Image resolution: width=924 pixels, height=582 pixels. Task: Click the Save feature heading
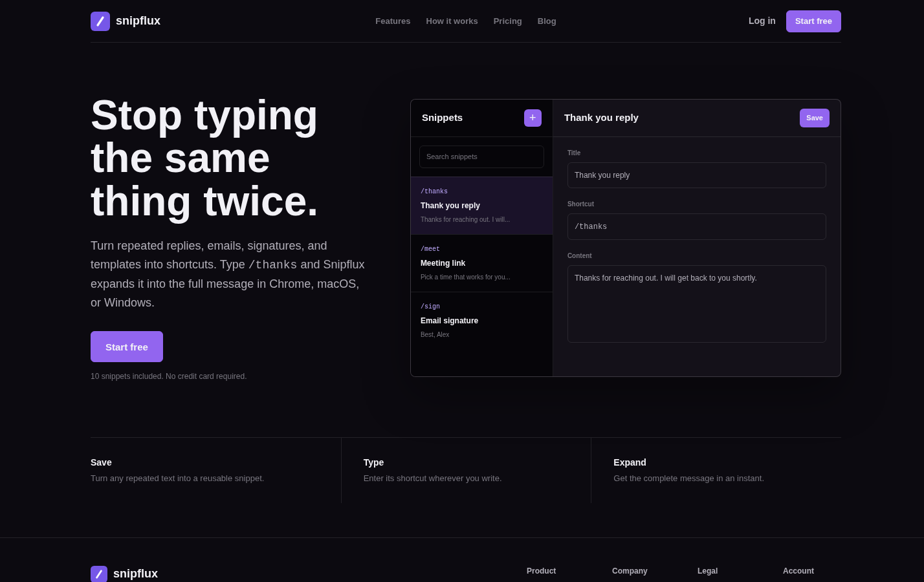point(101,462)
